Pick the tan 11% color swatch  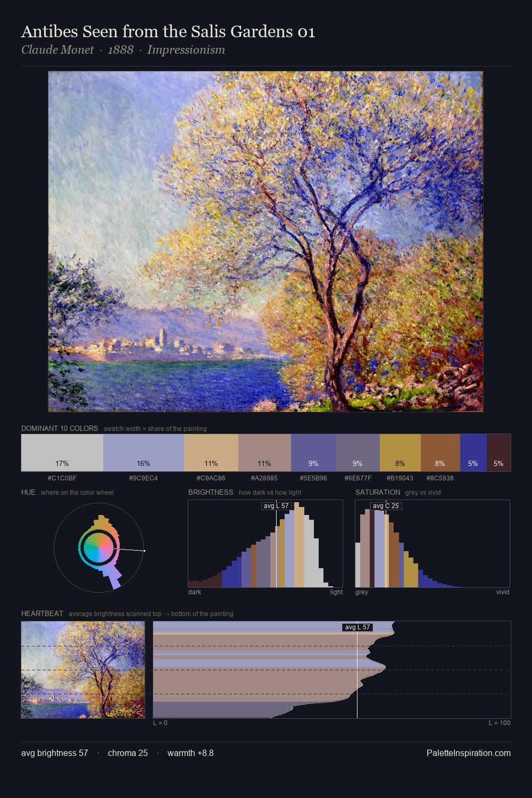(211, 453)
